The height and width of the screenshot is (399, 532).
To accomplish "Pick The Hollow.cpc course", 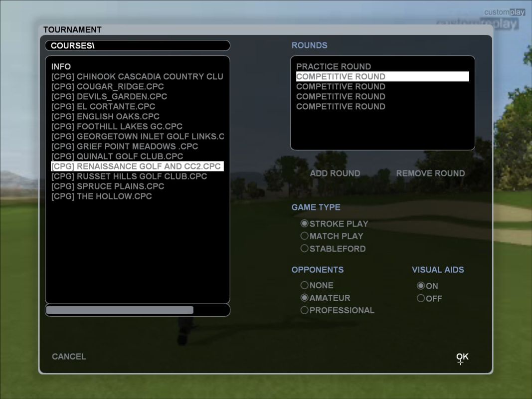I will click(x=101, y=197).
